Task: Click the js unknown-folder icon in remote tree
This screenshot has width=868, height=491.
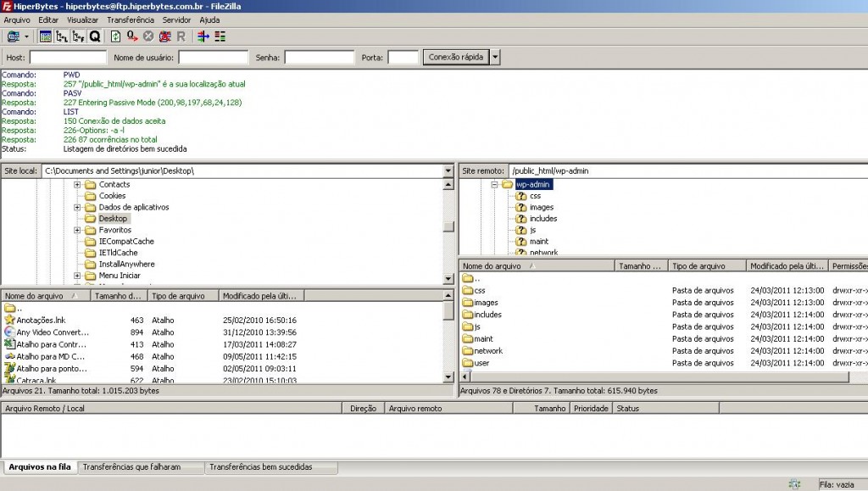Action: (521, 230)
